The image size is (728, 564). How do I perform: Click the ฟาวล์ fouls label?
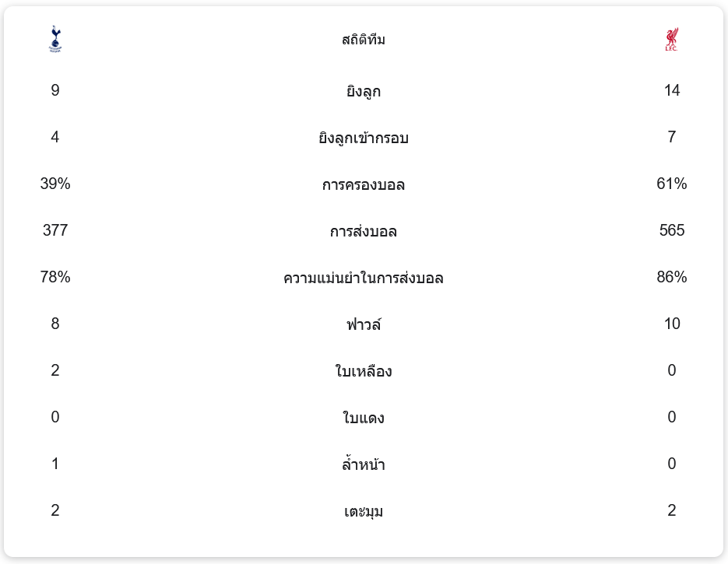(364, 324)
